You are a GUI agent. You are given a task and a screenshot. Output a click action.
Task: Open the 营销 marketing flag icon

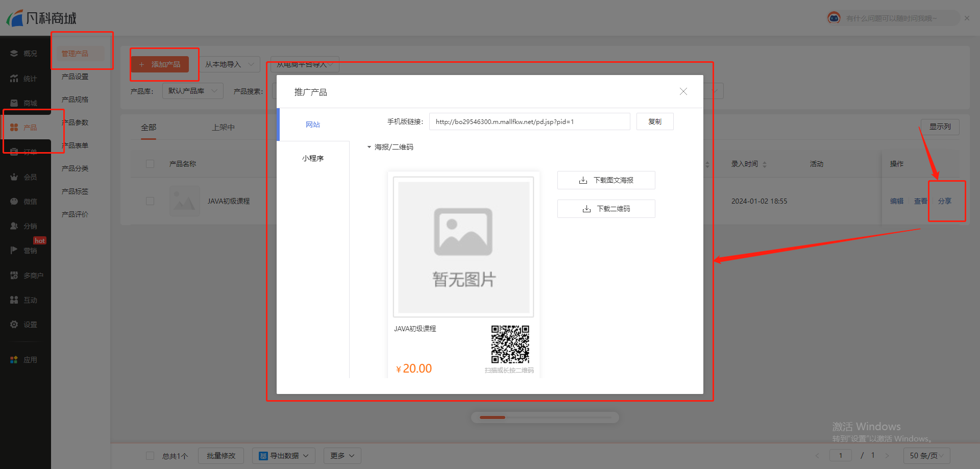tap(14, 250)
